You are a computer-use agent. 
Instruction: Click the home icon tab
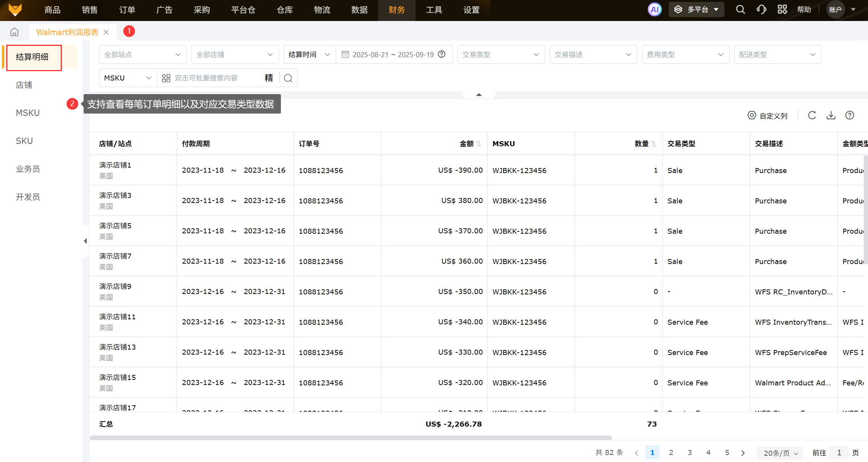click(14, 32)
